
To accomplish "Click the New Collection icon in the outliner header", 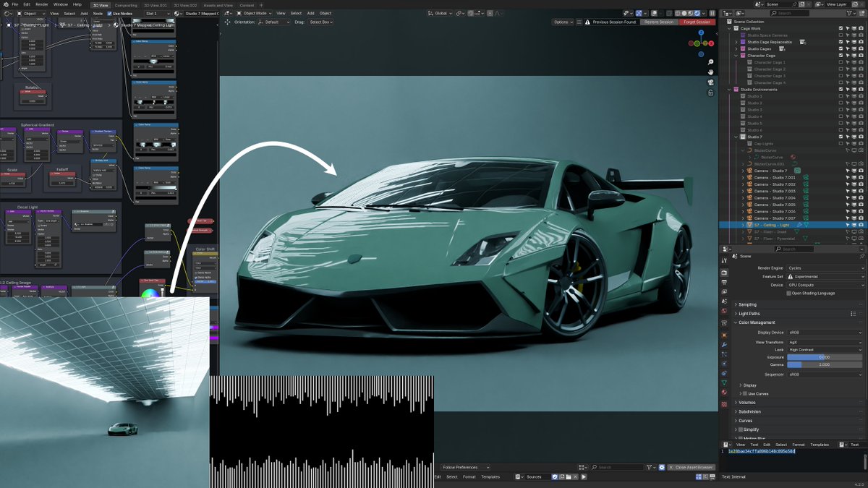I will pyautogui.click(x=861, y=12).
